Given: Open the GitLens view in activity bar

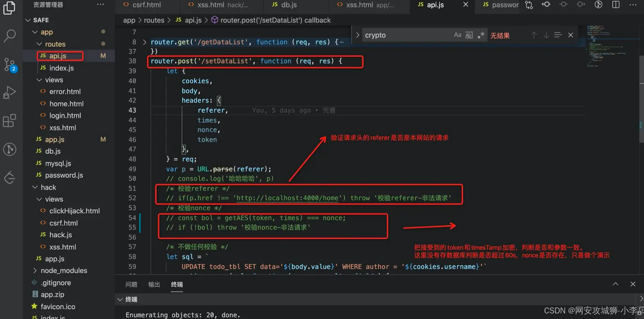Looking at the screenshot, I should [9, 149].
